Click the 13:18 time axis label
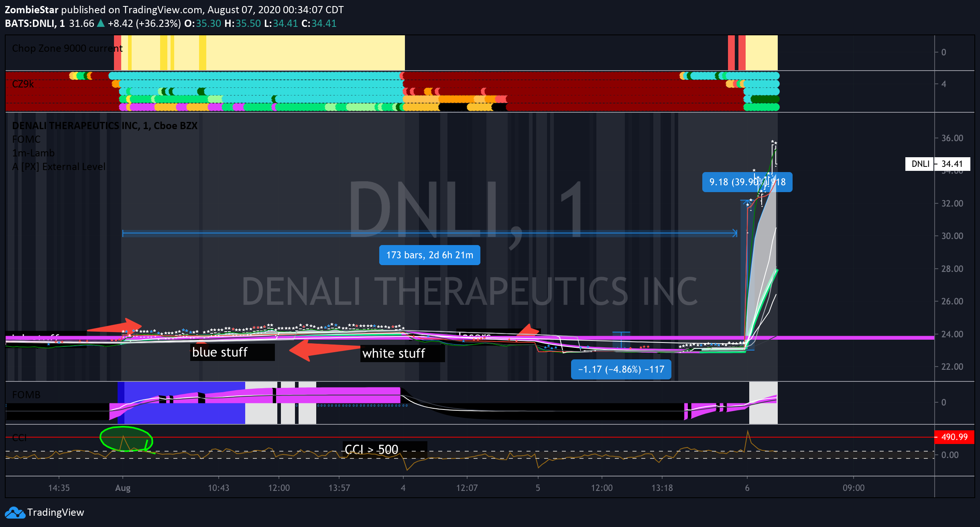This screenshot has height=527, width=980. 662,488
